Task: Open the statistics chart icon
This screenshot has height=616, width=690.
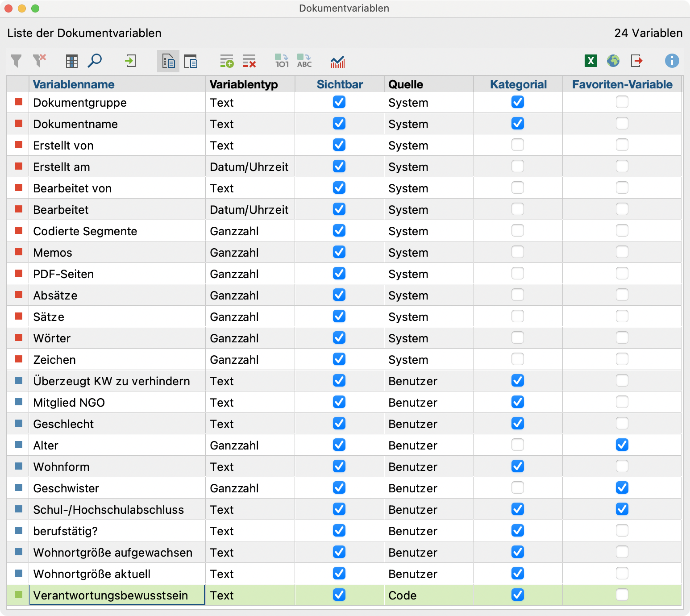Action: click(x=338, y=62)
